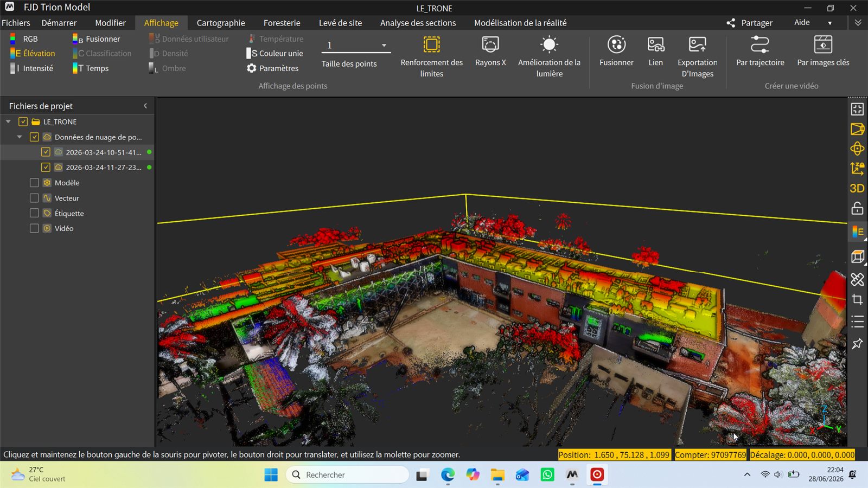
Task: Collapse the Données de nuage de points node
Action: tap(20, 137)
